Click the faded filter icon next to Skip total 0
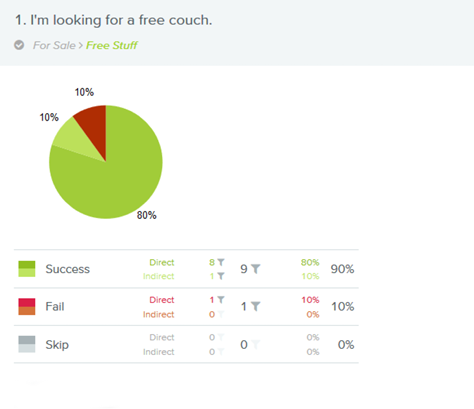Screen dimensions: 474x409 (256, 344)
